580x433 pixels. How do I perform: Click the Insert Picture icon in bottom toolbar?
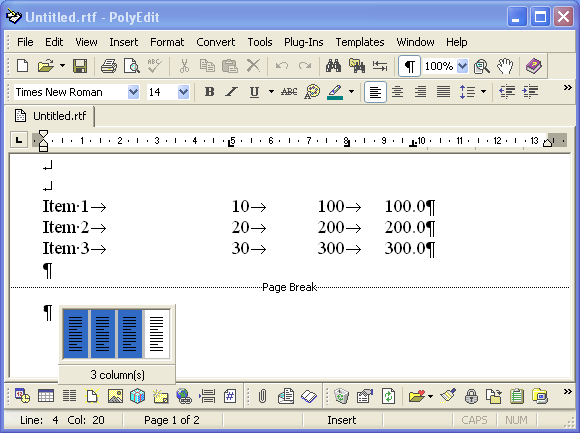(x=115, y=396)
